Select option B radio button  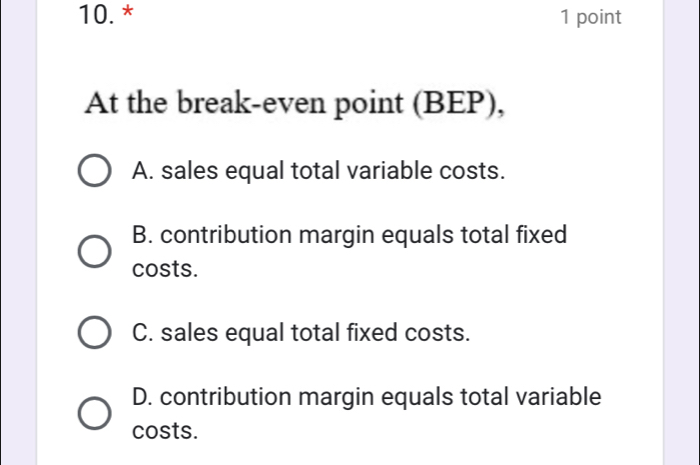point(95,252)
